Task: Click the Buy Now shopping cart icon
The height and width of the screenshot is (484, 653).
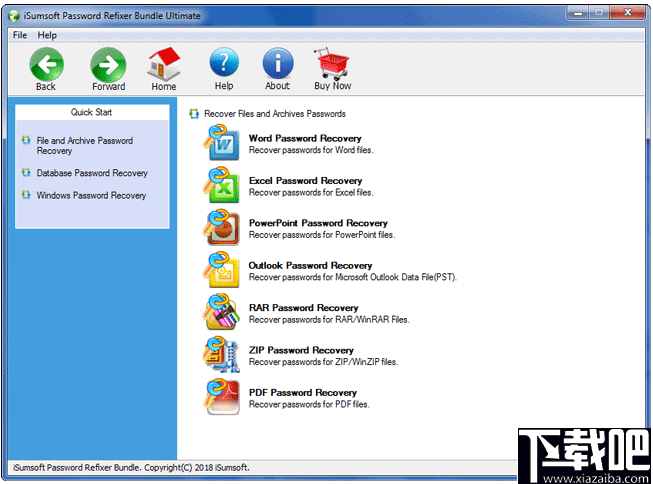Action: coord(333,63)
